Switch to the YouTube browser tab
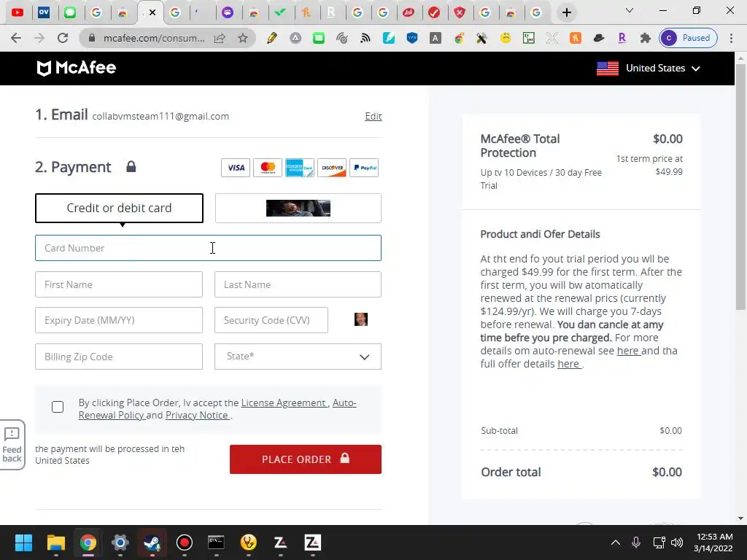The width and height of the screenshot is (747, 560). click(x=18, y=12)
